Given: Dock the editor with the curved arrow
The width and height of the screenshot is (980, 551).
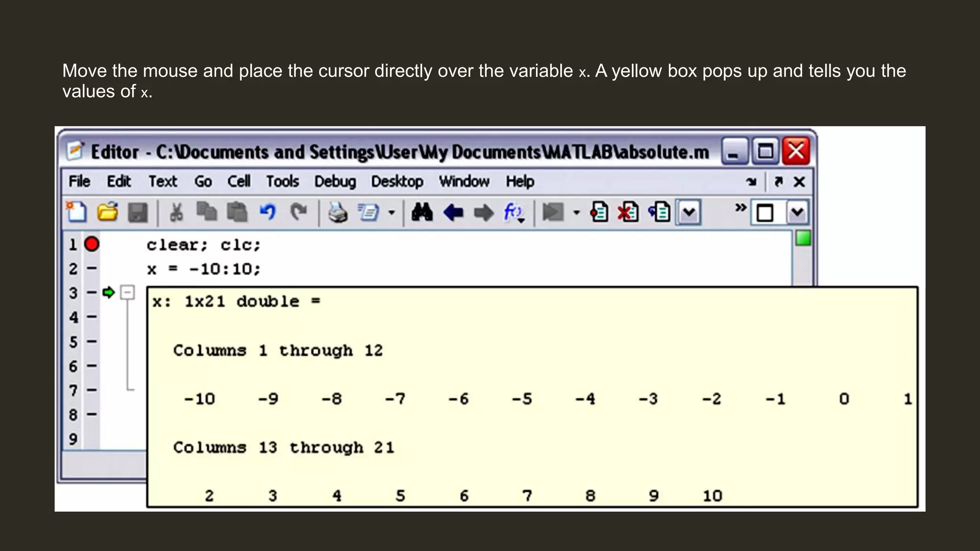Looking at the screenshot, I should pyautogui.click(x=751, y=182).
